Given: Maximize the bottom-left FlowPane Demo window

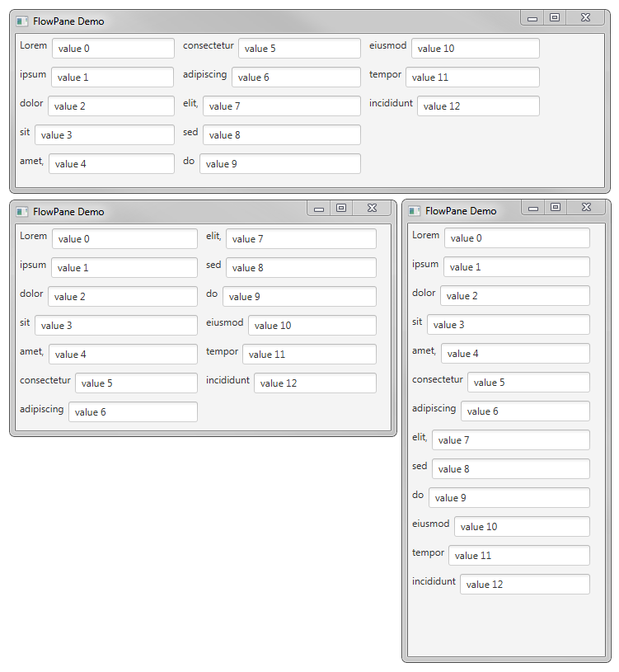Looking at the screenshot, I should click(x=341, y=209).
